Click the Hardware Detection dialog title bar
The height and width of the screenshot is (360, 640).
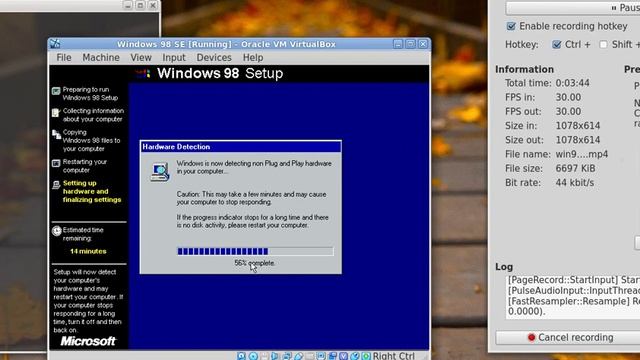(240, 147)
